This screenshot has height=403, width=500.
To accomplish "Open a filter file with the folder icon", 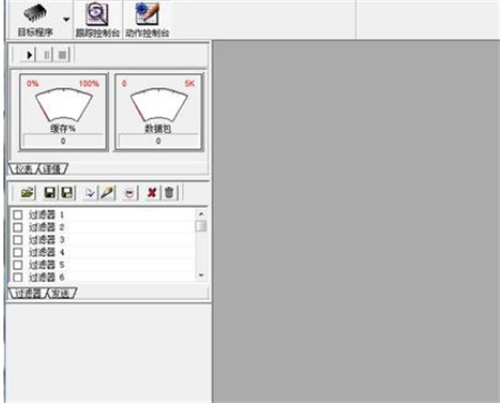I will click(28, 193).
